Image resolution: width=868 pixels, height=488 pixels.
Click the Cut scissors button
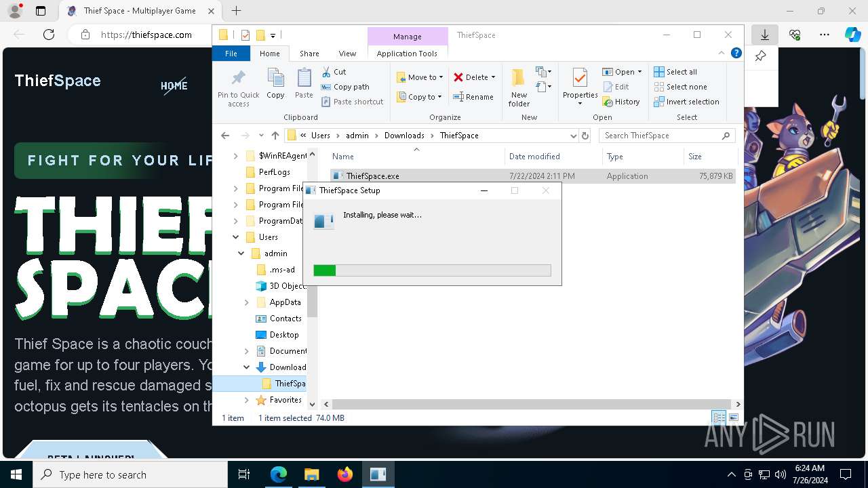point(334,72)
